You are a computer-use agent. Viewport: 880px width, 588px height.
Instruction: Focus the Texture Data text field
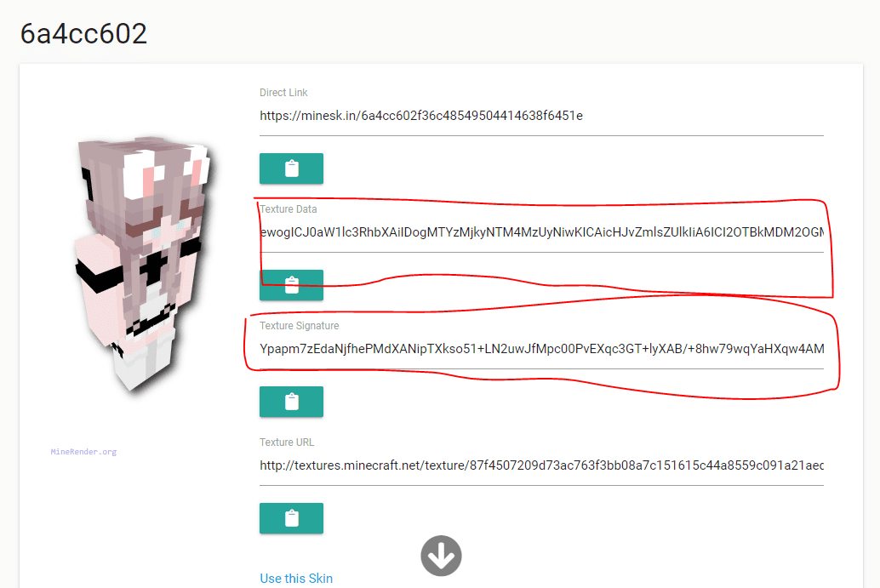click(541, 233)
